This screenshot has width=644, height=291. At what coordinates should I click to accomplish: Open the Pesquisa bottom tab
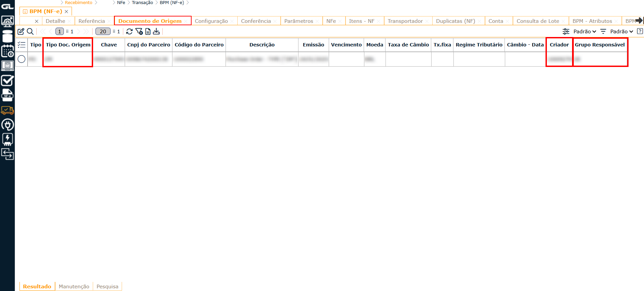pyautogui.click(x=107, y=286)
